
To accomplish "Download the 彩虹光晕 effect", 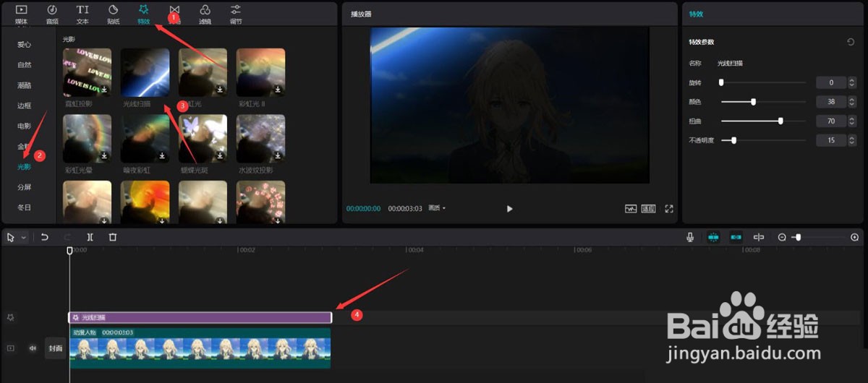I will tap(104, 155).
